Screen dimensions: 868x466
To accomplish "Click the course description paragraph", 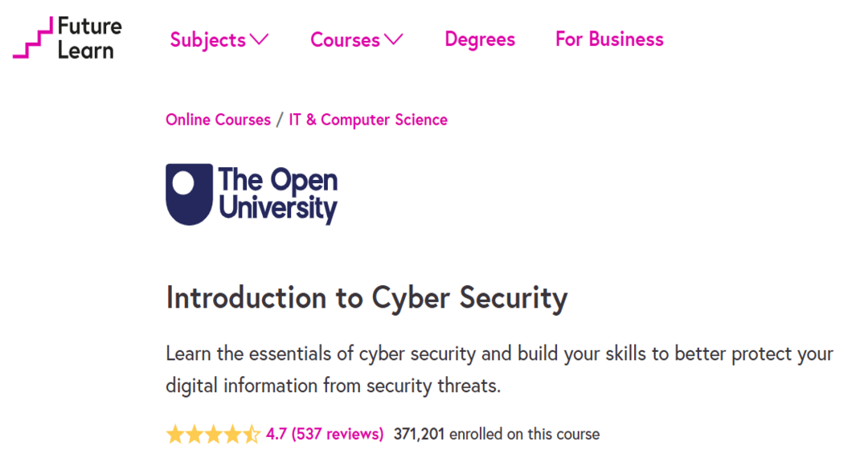I will (x=498, y=370).
